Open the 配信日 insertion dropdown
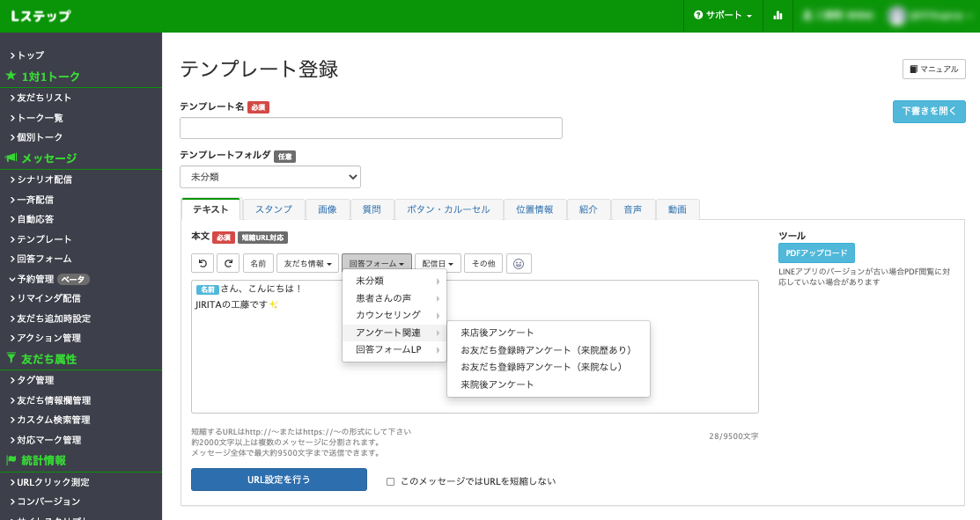980x520 pixels. coord(437,262)
